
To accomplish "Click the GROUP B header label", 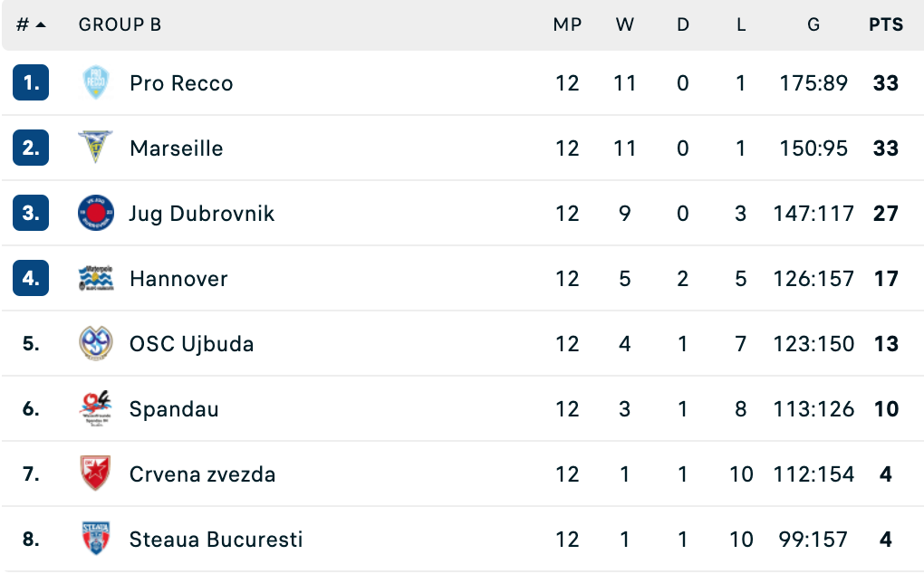I will coord(120,25).
